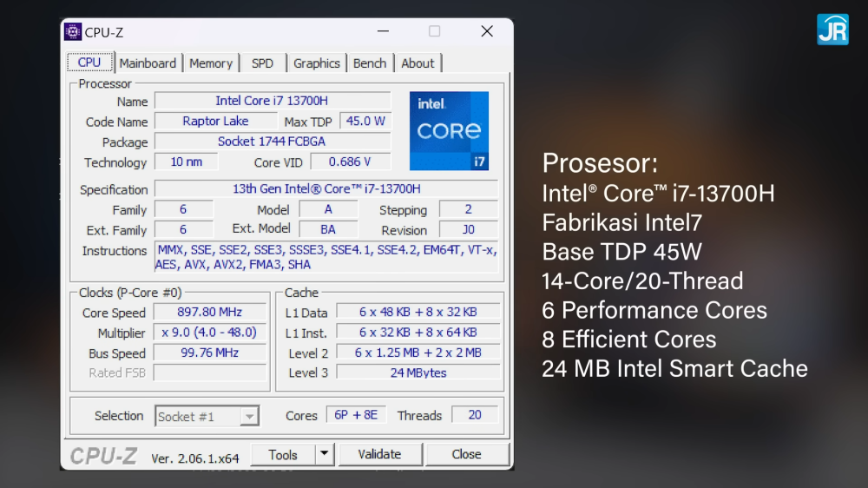Open the Socket #1 selection dropdown
The height and width of the screenshot is (488, 868).
[x=207, y=417]
